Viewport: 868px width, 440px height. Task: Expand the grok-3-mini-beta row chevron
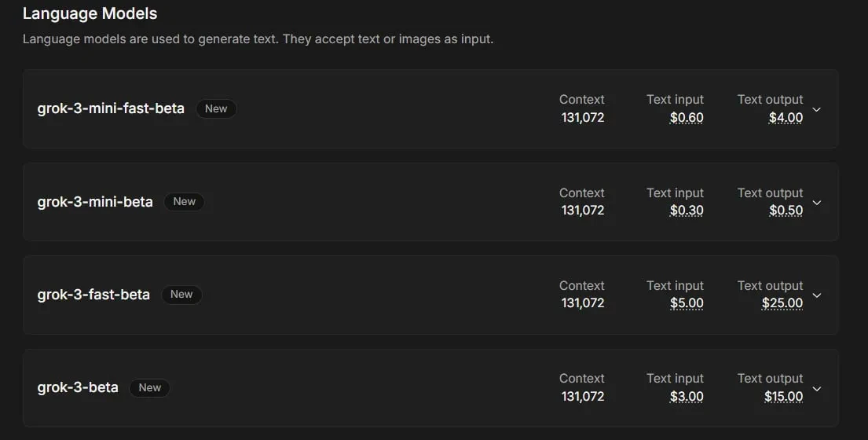click(816, 203)
